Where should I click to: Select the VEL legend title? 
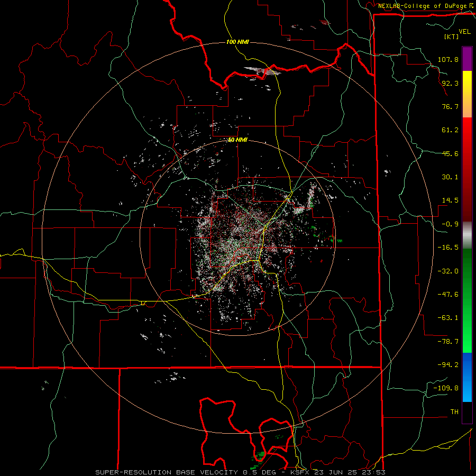point(464,31)
